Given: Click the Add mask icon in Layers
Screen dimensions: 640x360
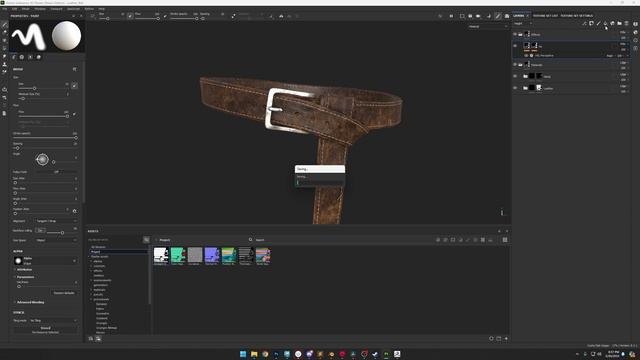Looking at the screenshot, I should (591, 24).
